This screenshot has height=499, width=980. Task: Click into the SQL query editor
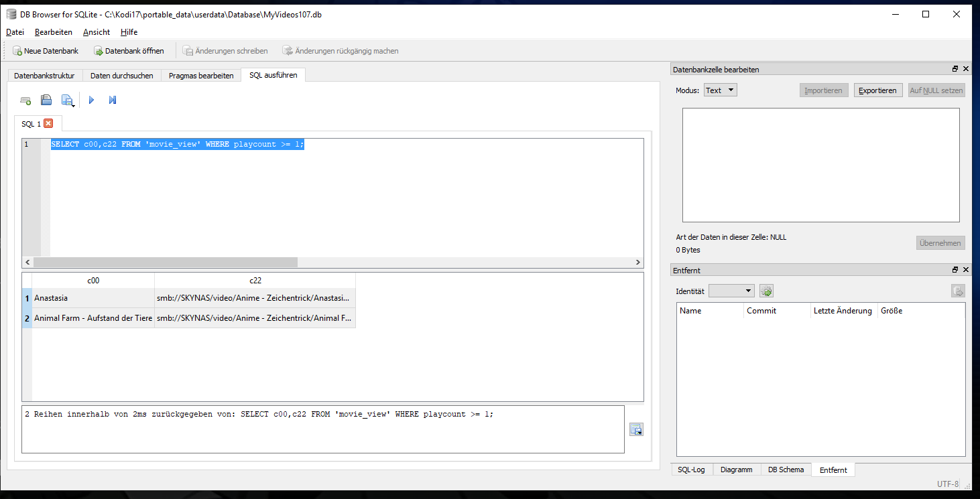tap(347, 198)
